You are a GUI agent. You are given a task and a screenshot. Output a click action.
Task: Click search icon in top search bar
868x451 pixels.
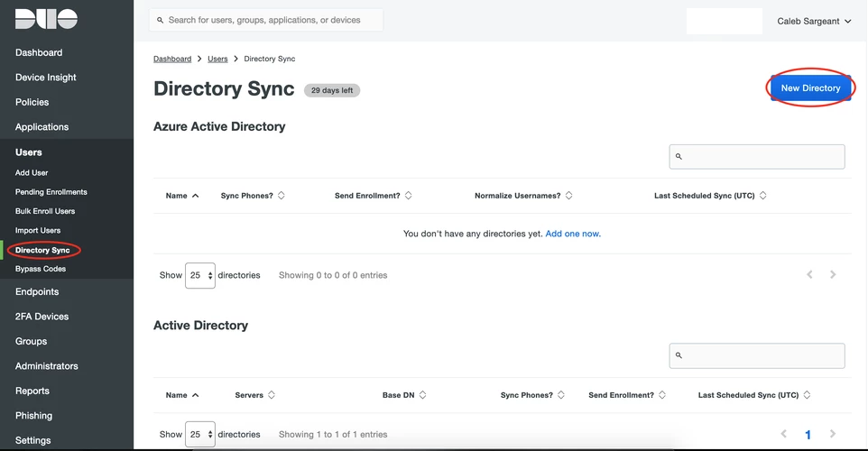(x=160, y=20)
